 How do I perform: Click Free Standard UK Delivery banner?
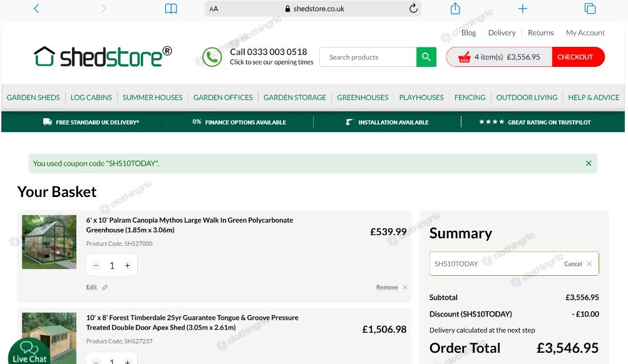click(91, 122)
